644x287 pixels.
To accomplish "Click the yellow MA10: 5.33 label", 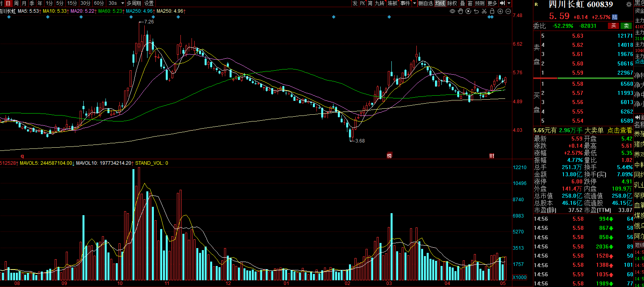I will coord(56,11).
